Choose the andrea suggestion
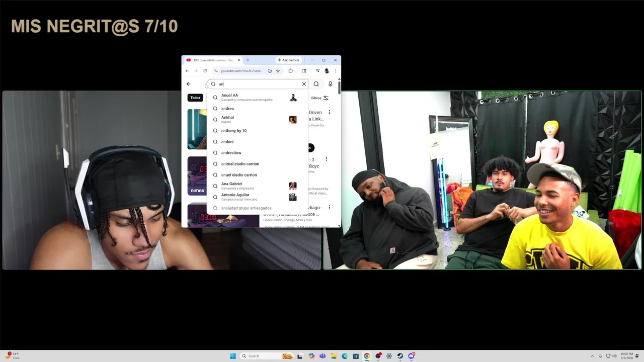 [258, 109]
